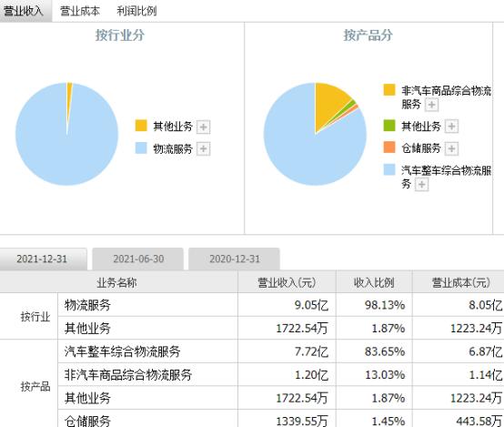Select the 营业收入 tab
Screen dimensions: 504x427
[23, 11]
